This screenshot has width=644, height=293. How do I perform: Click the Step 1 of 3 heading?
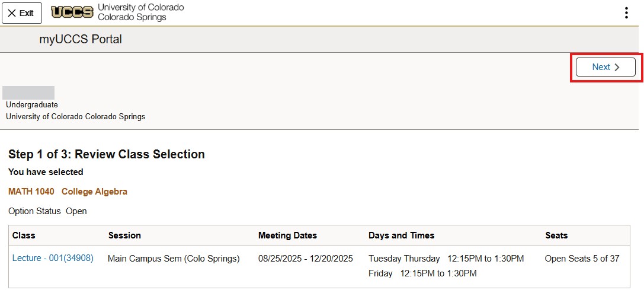click(107, 154)
